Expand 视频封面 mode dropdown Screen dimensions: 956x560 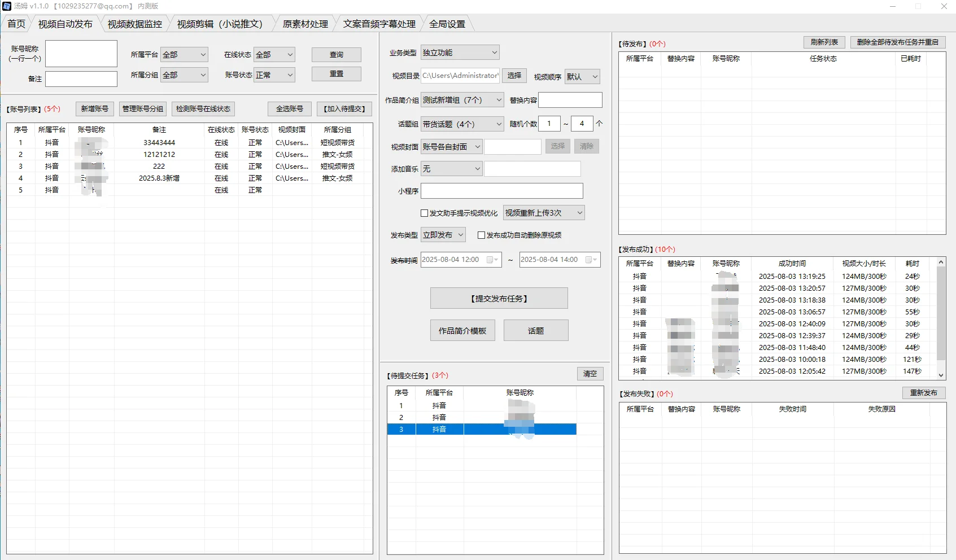[x=452, y=147]
